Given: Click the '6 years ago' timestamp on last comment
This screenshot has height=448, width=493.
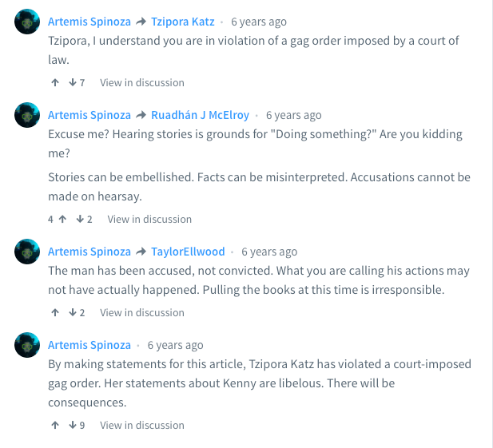Looking at the screenshot, I should tap(175, 345).
